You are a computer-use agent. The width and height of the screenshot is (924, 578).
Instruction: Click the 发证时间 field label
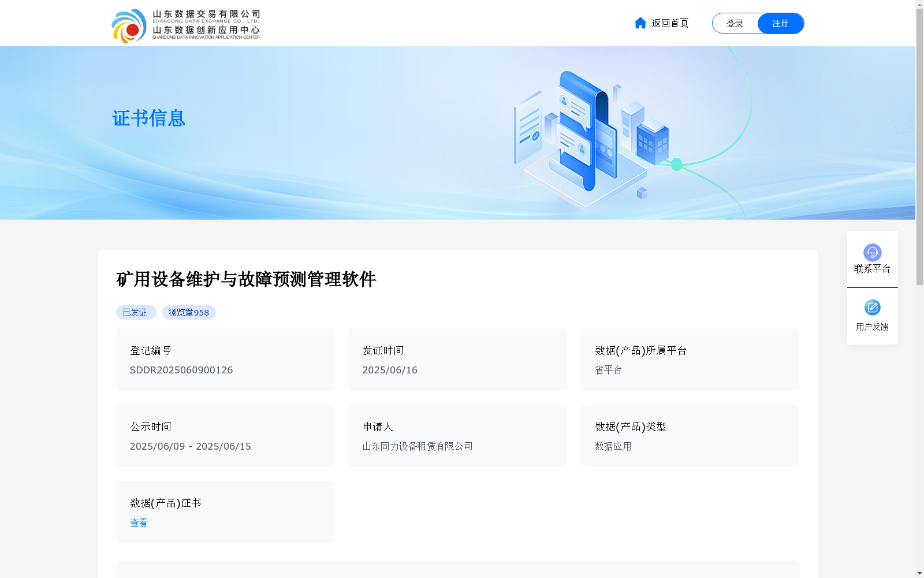coord(382,351)
